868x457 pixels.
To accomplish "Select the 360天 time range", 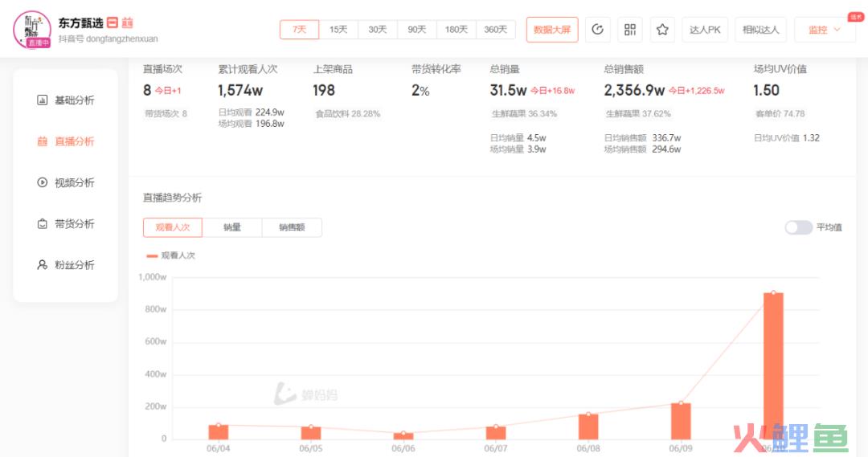I will [x=495, y=30].
